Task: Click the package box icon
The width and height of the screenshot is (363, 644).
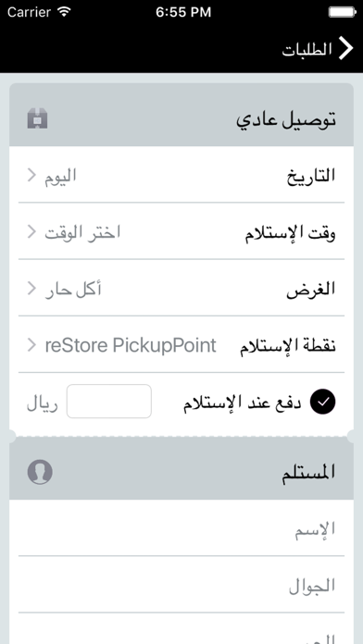Action: pyautogui.click(x=37, y=118)
